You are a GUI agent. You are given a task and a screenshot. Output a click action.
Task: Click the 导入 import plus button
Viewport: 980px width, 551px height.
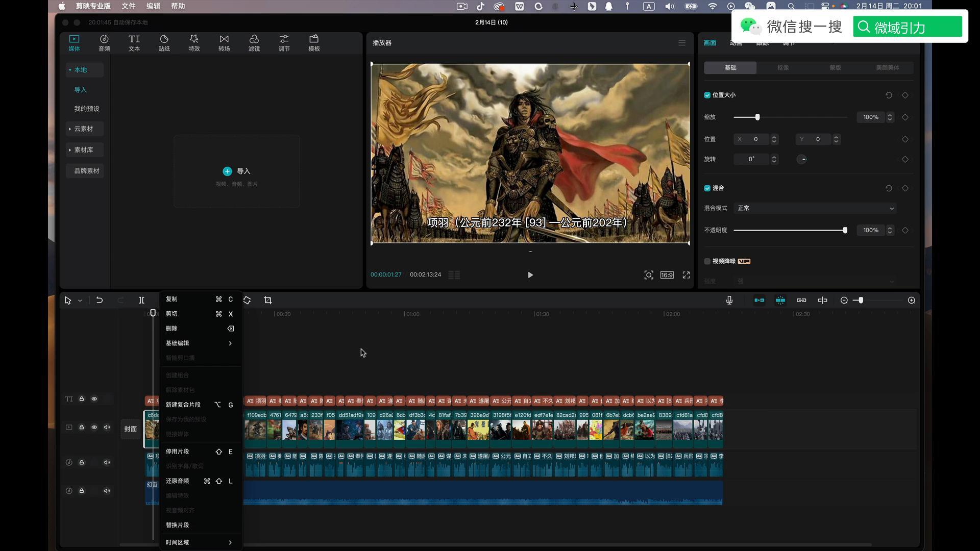227,171
